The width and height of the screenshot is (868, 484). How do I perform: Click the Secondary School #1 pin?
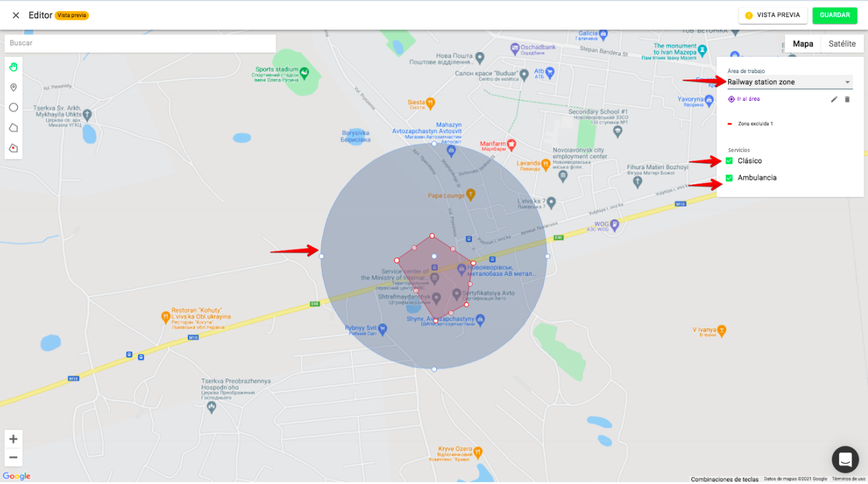click(x=618, y=132)
